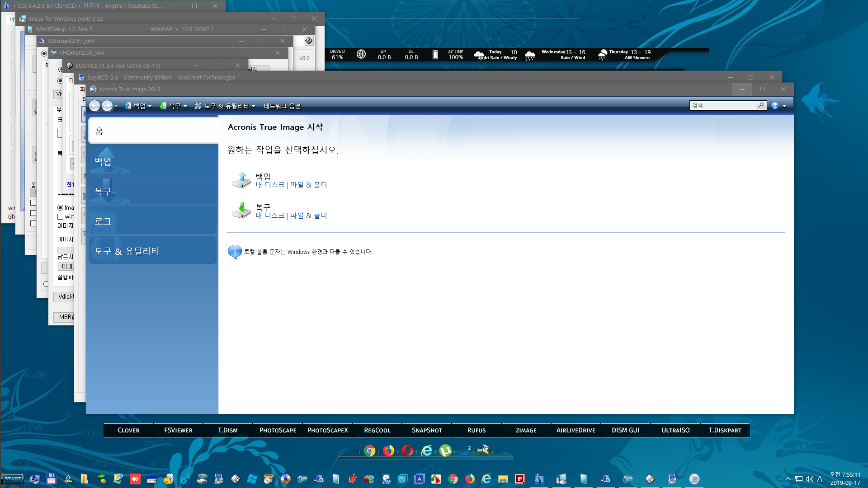
Task: Click the search magnifier icon in toolbar
Action: click(x=761, y=105)
